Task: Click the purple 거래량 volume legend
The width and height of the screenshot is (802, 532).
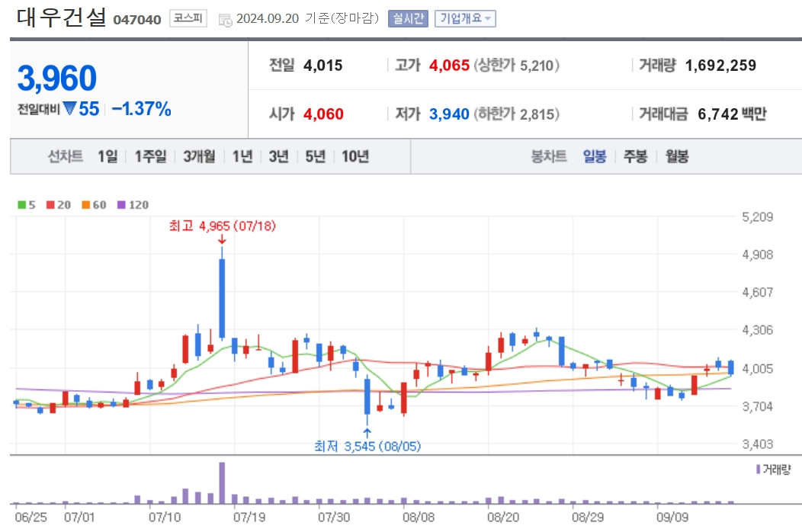Action: tap(773, 470)
